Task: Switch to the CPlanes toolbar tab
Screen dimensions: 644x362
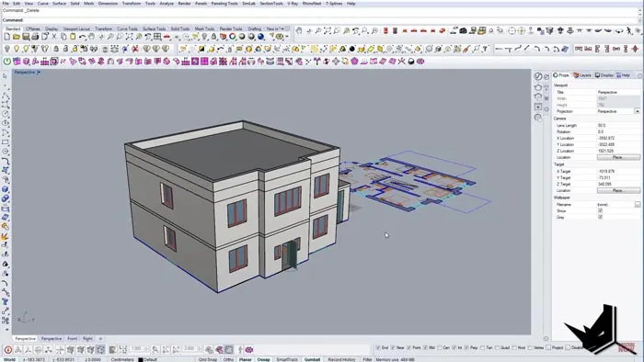Action: (x=33, y=28)
